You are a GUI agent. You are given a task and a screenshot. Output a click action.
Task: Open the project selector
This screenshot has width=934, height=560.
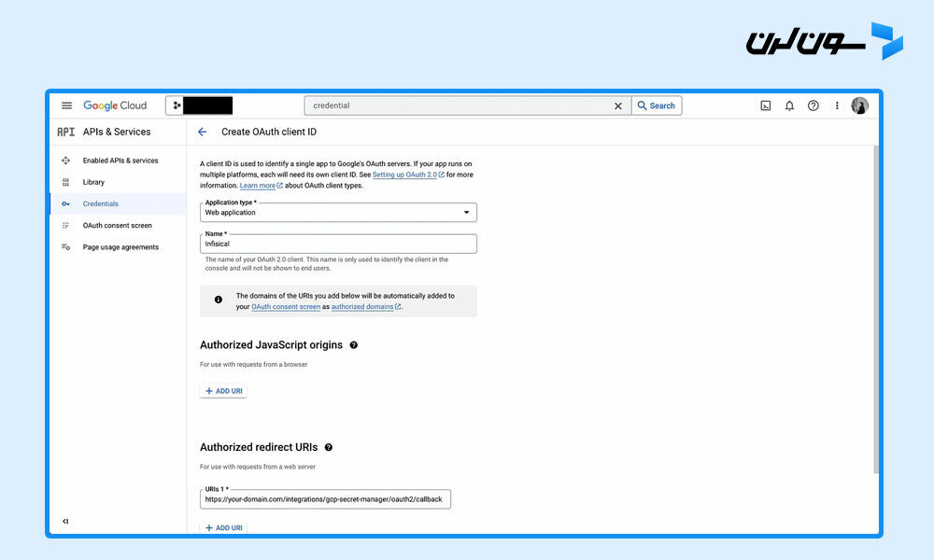tap(200, 105)
